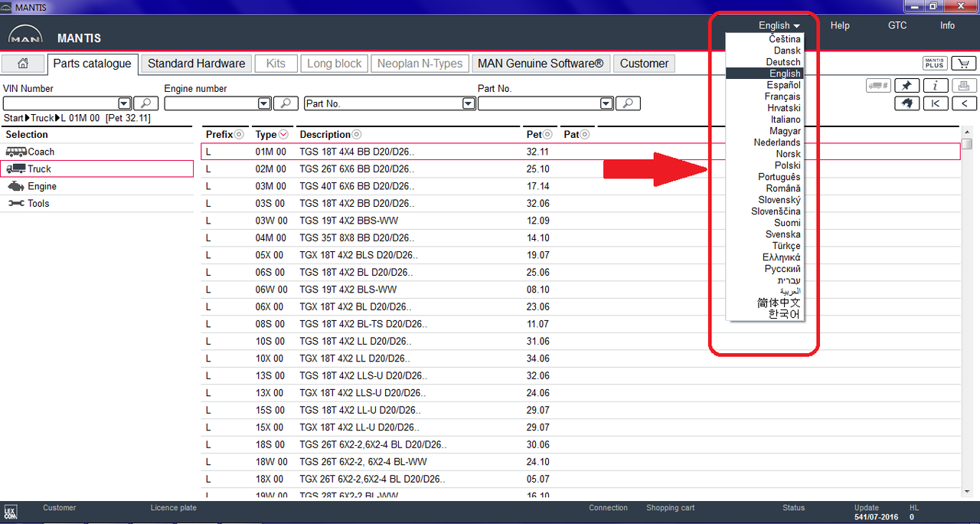
Task: Open the Customer tab
Action: click(644, 64)
